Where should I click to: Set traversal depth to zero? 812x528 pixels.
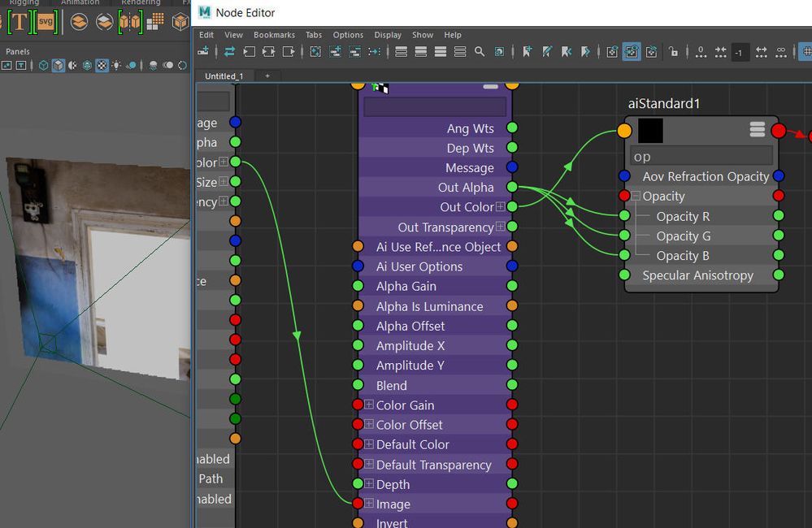(701, 52)
